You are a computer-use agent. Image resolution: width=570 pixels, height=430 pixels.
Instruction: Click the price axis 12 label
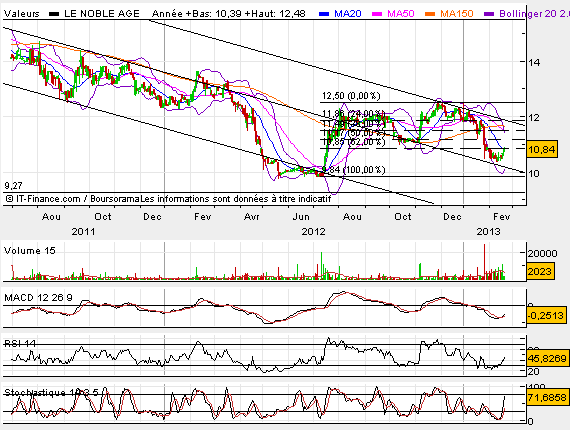[x=534, y=118]
